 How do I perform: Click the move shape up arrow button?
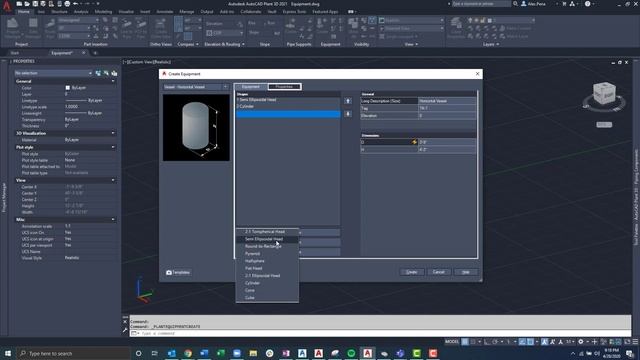(348, 101)
